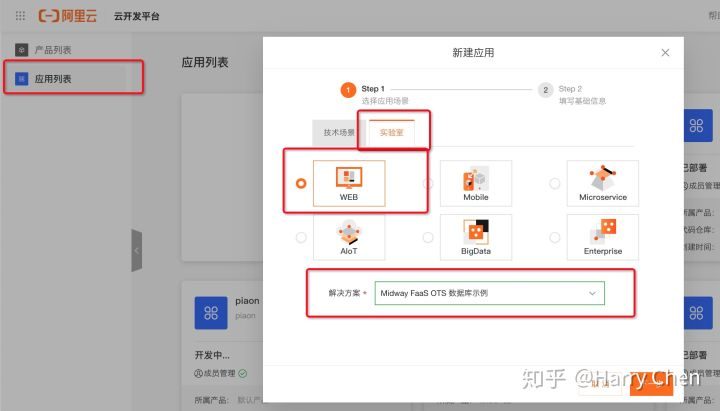Viewport: 720px width, 411px height.
Task: Click the Mobile scenario card icon
Action: pos(476,179)
